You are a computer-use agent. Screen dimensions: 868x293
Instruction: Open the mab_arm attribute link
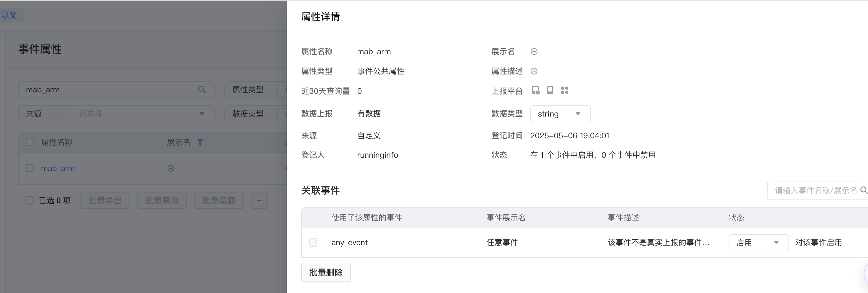click(58, 168)
